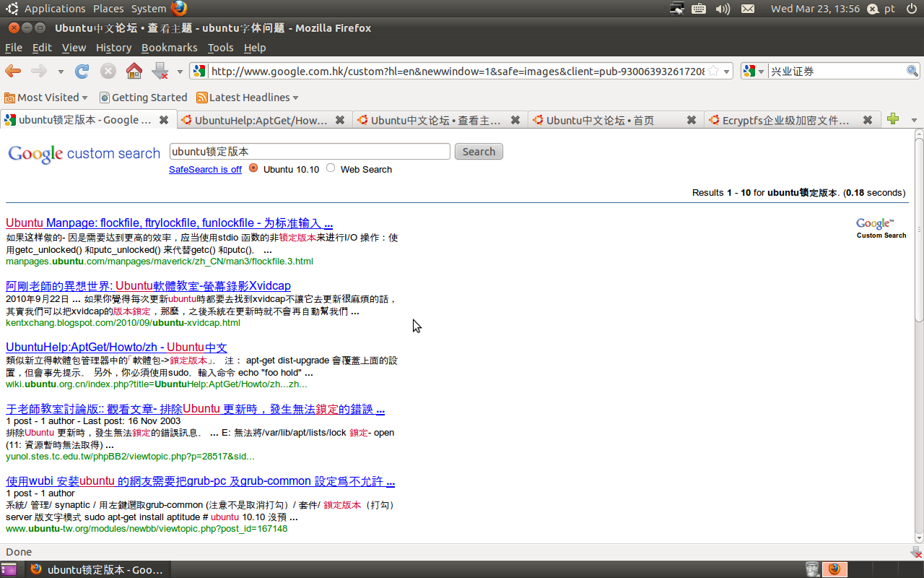
Task: Go back with the Back arrow button
Action: pyautogui.click(x=13, y=71)
